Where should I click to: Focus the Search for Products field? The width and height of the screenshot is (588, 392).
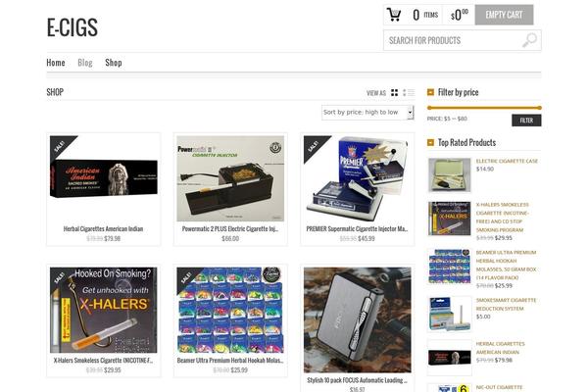click(x=453, y=40)
